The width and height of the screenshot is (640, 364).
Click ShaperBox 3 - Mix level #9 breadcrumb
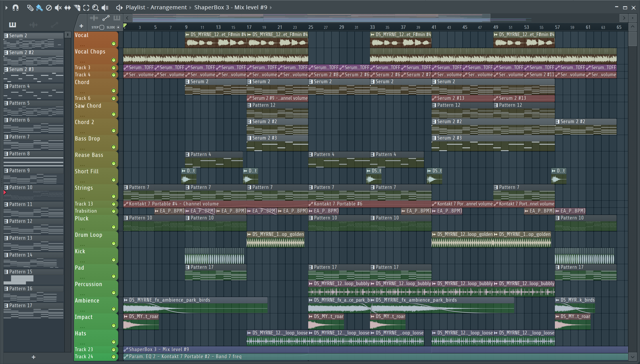pos(231,8)
